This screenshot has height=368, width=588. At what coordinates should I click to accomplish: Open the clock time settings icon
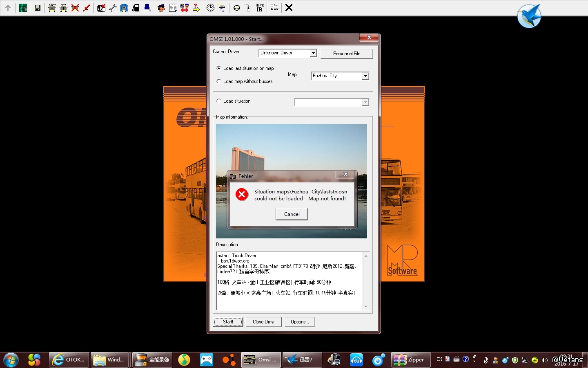point(210,8)
